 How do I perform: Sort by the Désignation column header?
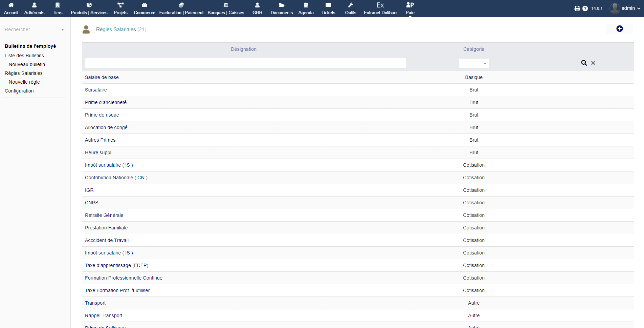point(244,49)
